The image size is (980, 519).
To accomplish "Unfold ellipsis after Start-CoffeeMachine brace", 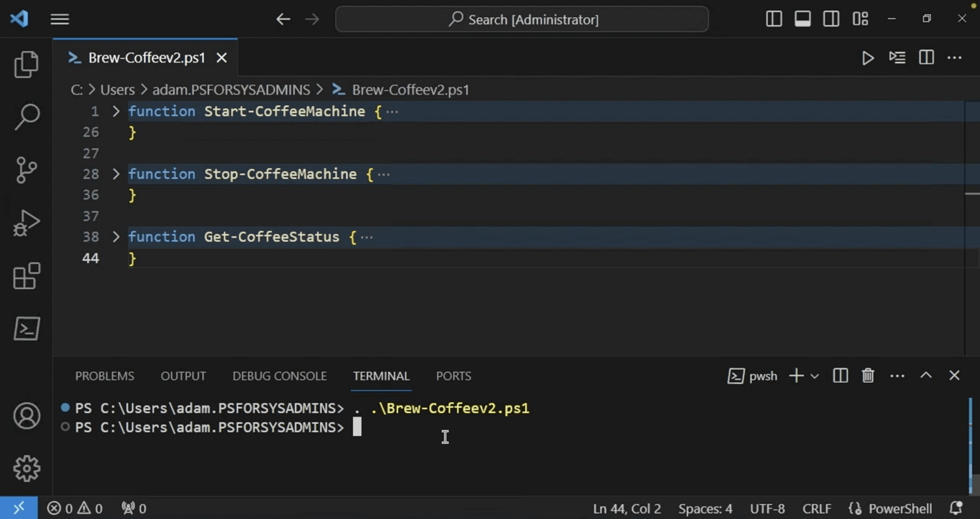I will coord(392,111).
